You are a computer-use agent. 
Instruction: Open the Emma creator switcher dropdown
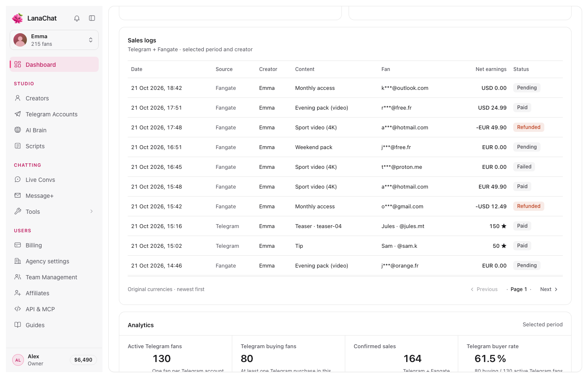pos(54,40)
